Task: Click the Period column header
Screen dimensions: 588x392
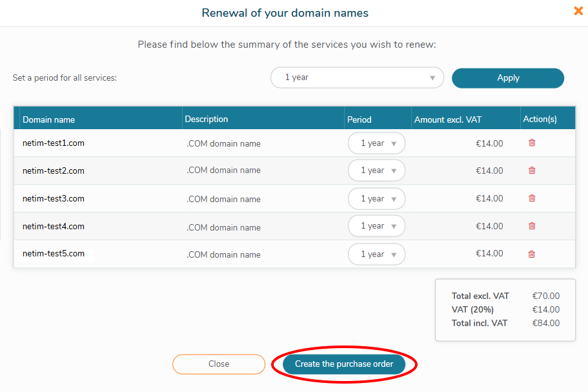Action: [360, 119]
